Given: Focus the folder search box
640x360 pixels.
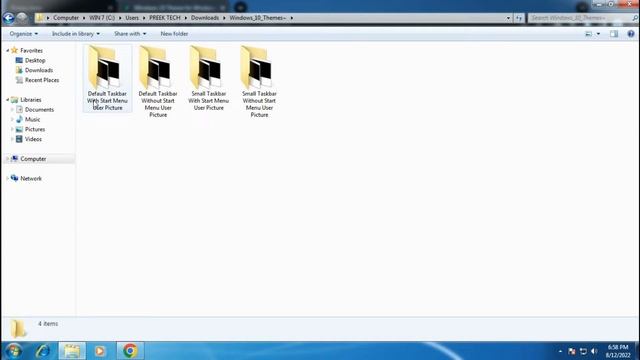Looking at the screenshot, I should tap(582, 18).
